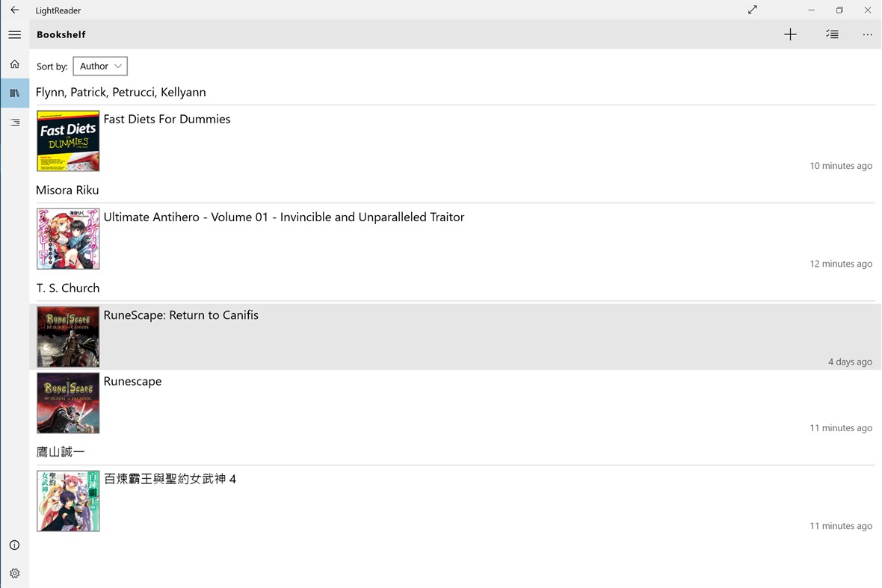
Task: Open the app info icon at bottom left
Action: pyautogui.click(x=14, y=545)
